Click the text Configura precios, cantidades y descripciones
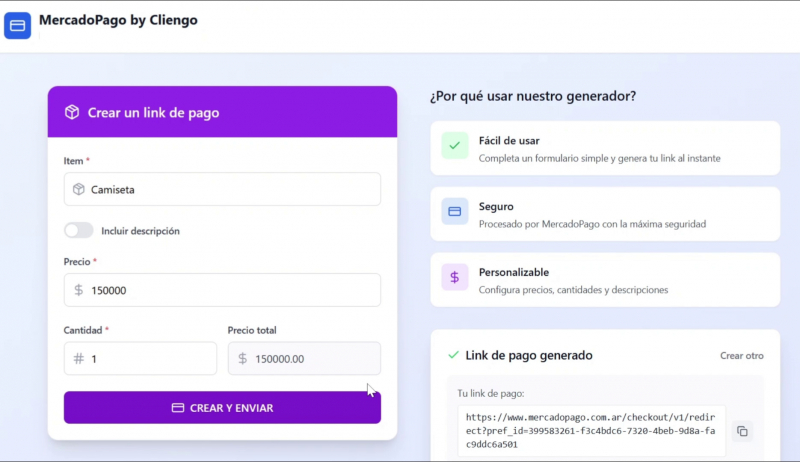 point(573,290)
